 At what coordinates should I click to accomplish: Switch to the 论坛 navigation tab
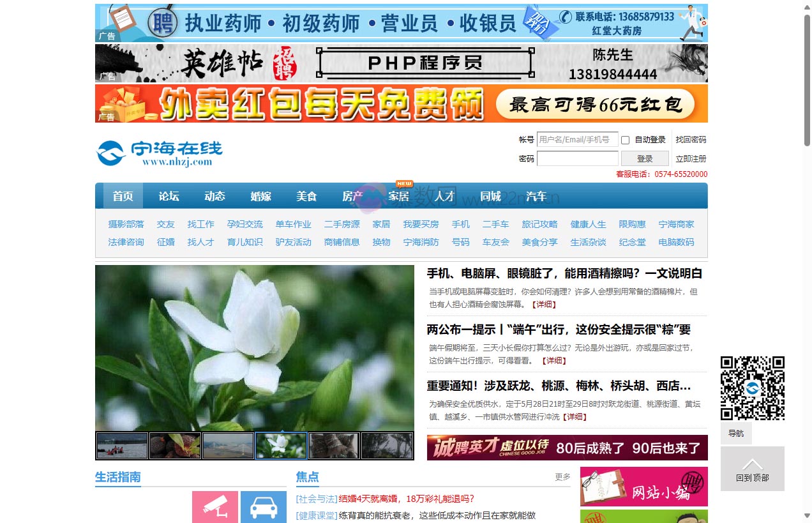[x=169, y=196]
